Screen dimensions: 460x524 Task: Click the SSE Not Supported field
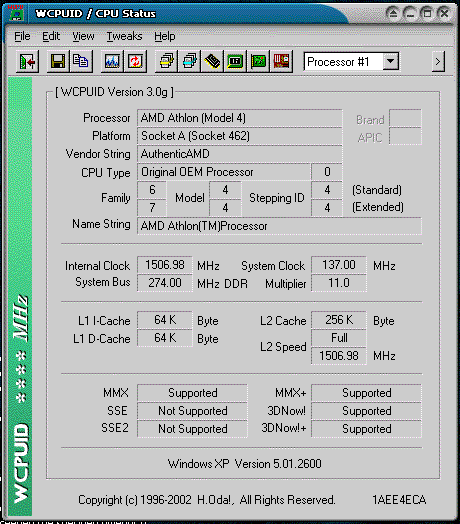point(193,411)
